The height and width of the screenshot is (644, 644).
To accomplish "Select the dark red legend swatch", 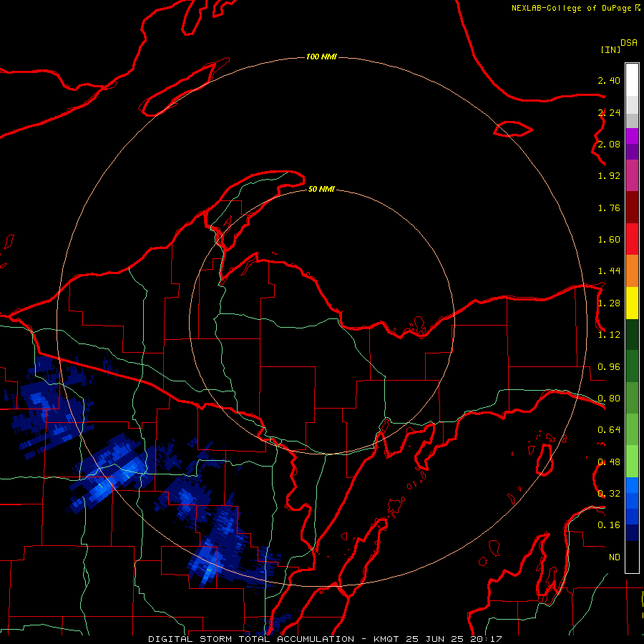I will point(632,208).
